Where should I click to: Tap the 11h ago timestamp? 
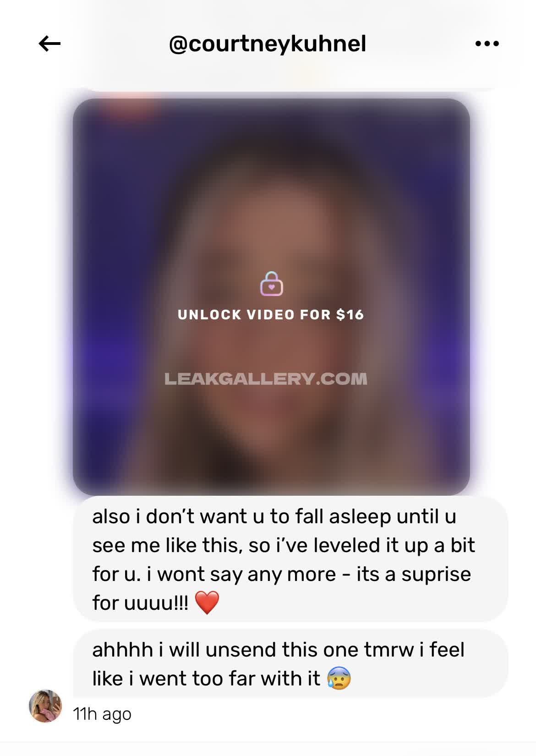102,714
